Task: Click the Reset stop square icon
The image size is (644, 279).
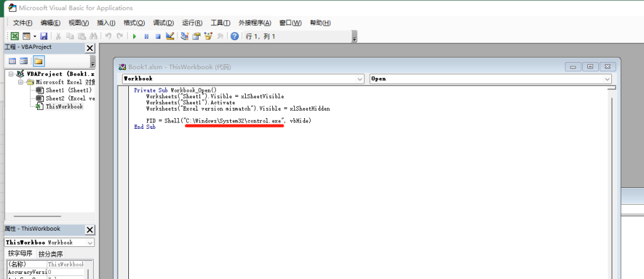Action: 158,36
